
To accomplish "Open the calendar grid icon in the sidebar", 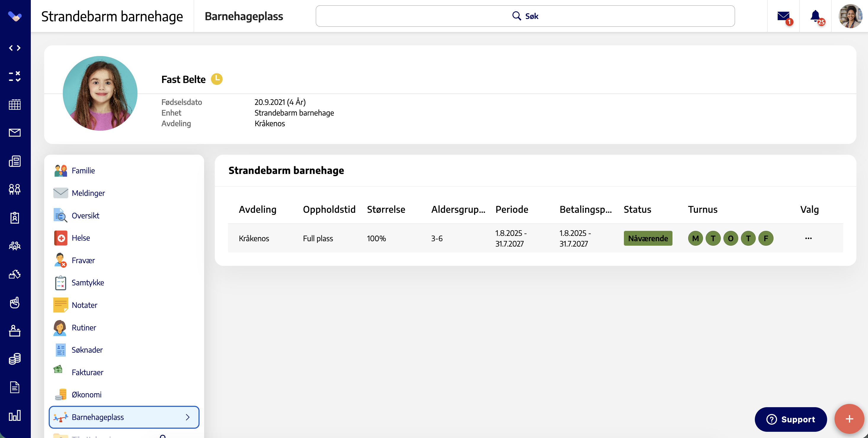I will 15,105.
